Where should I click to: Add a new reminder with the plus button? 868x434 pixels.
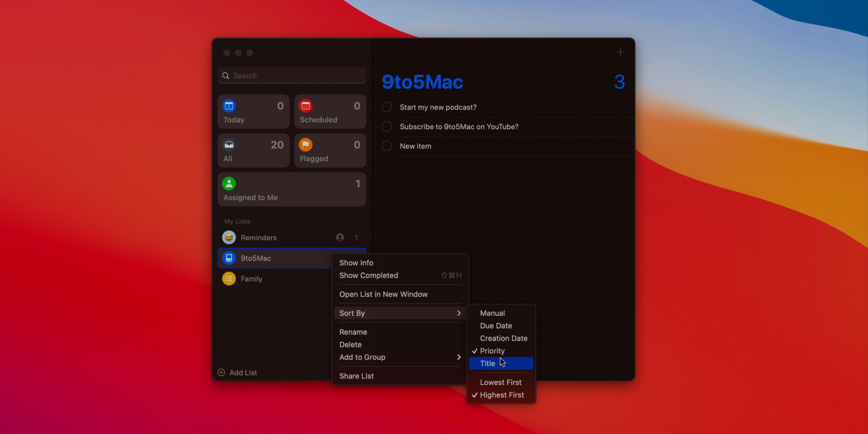(x=620, y=52)
